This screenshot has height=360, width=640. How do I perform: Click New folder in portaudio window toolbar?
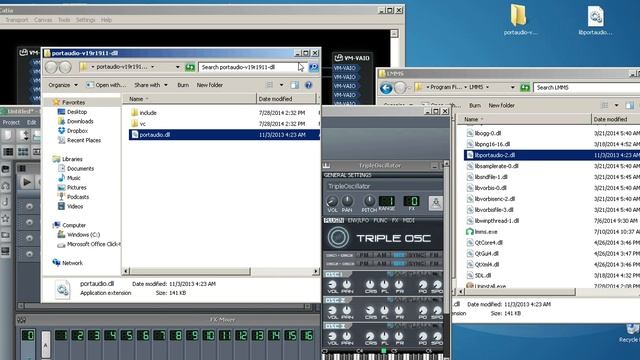pos(210,85)
